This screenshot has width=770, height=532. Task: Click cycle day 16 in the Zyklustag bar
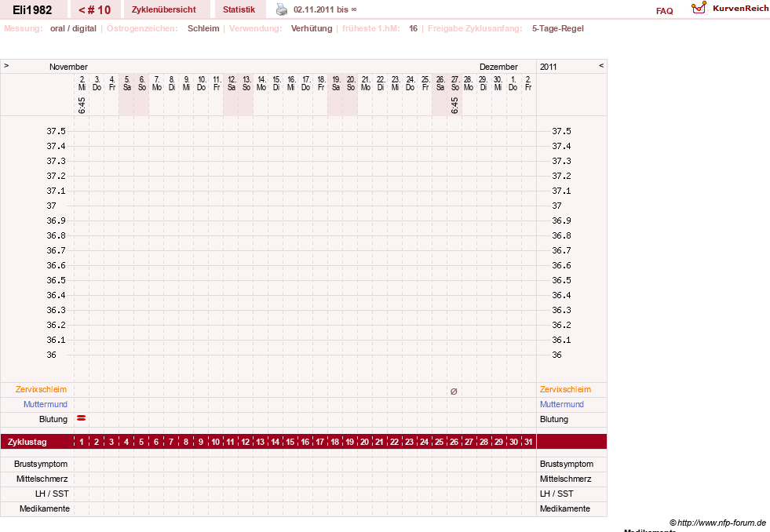(305, 442)
